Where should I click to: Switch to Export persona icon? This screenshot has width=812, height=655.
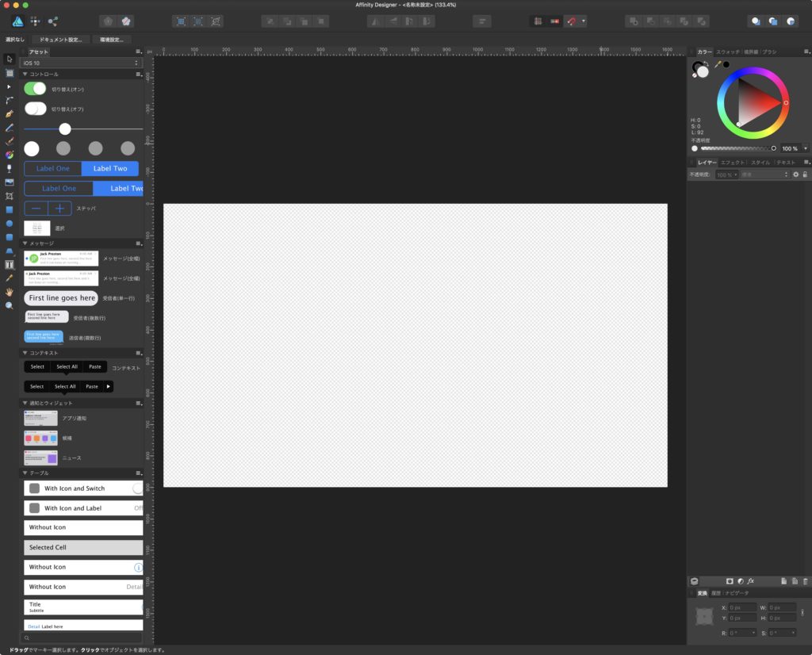tap(52, 21)
